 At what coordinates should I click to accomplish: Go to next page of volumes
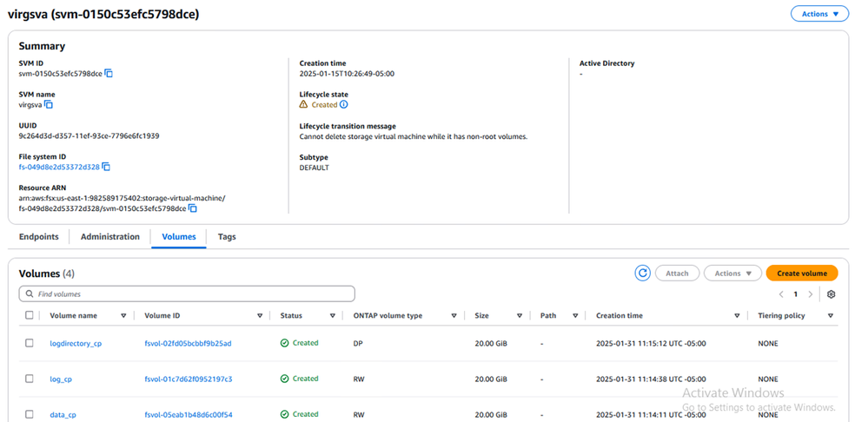tap(811, 294)
